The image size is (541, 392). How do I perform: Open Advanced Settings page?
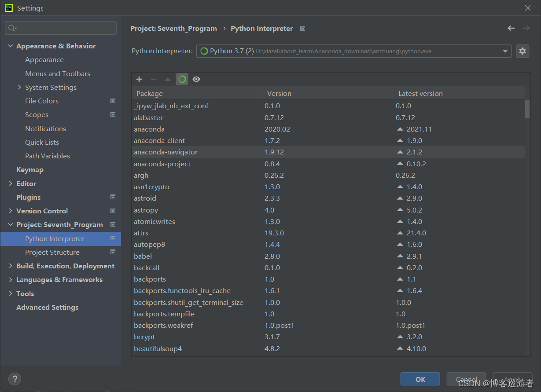48,307
